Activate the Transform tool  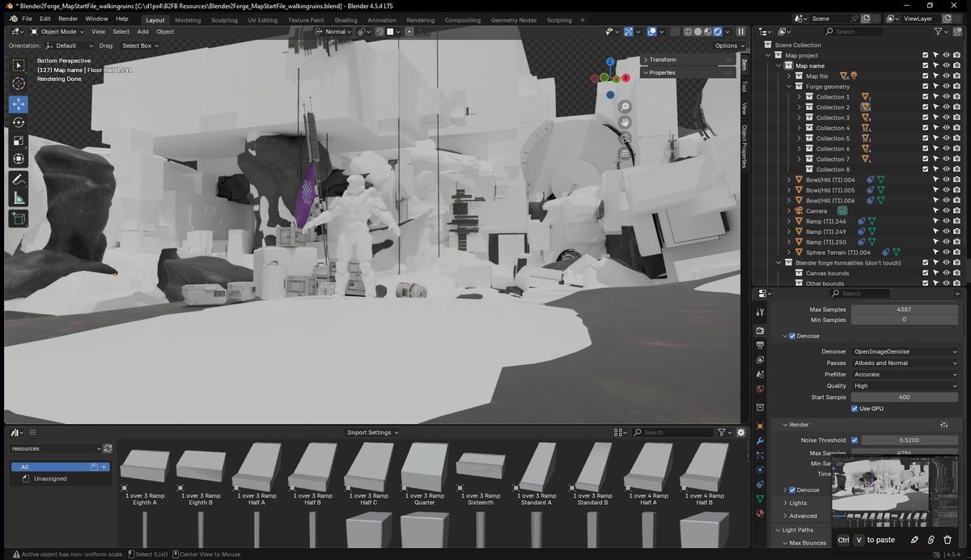[x=19, y=159]
